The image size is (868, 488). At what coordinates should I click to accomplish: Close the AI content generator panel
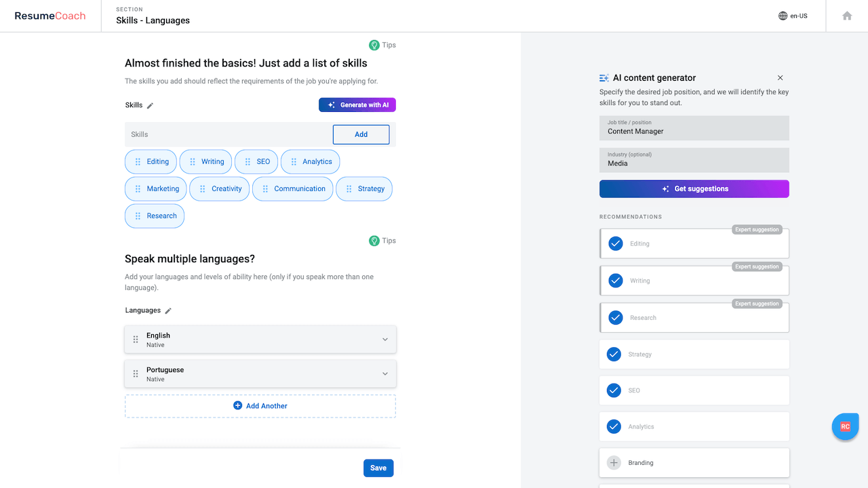pyautogui.click(x=780, y=78)
